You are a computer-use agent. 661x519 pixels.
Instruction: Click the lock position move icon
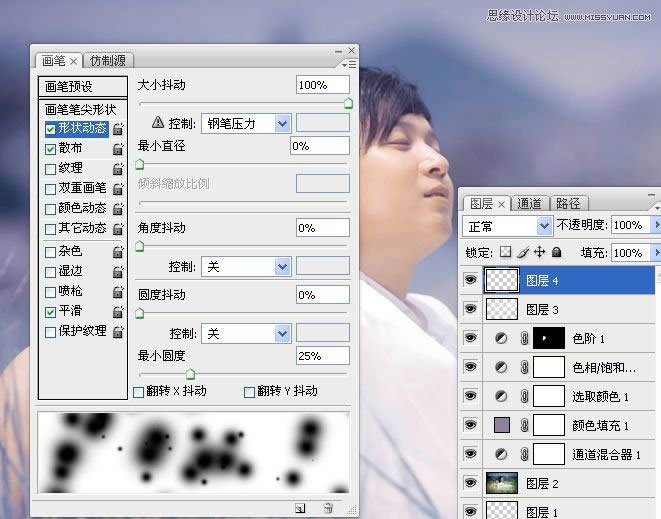pyautogui.click(x=540, y=253)
